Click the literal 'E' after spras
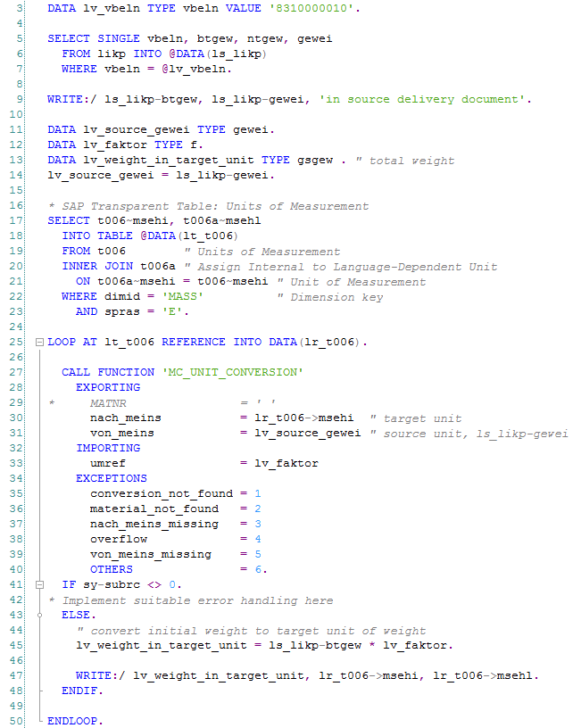This screenshot has height=728, width=573. pyautogui.click(x=171, y=311)
